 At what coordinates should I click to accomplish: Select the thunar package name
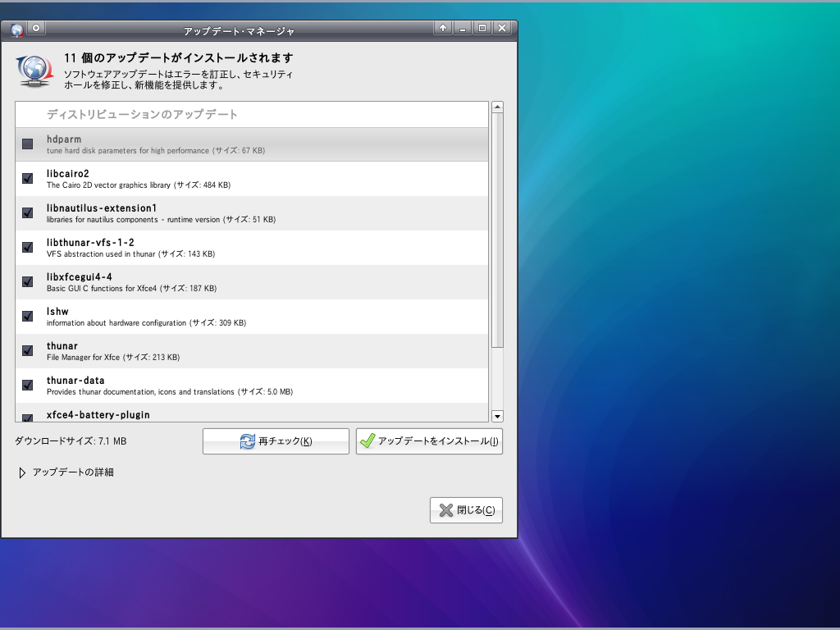tap(62, 346)
